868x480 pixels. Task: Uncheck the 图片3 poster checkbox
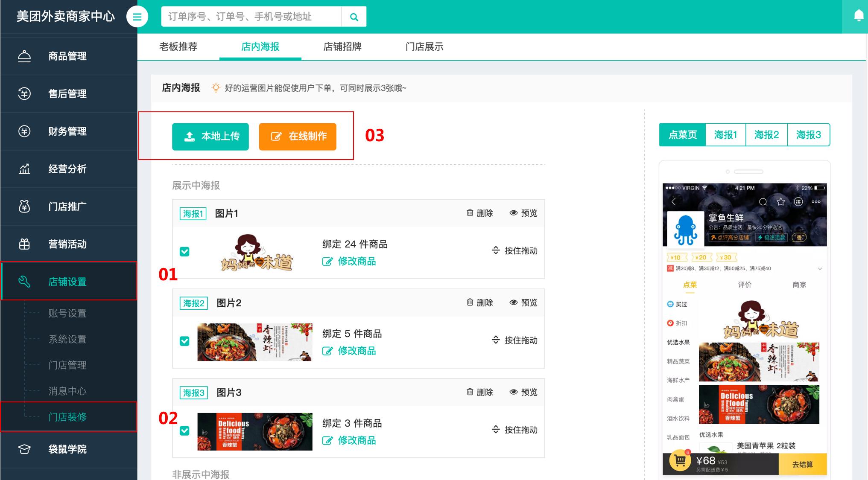(x=184, y=431)
